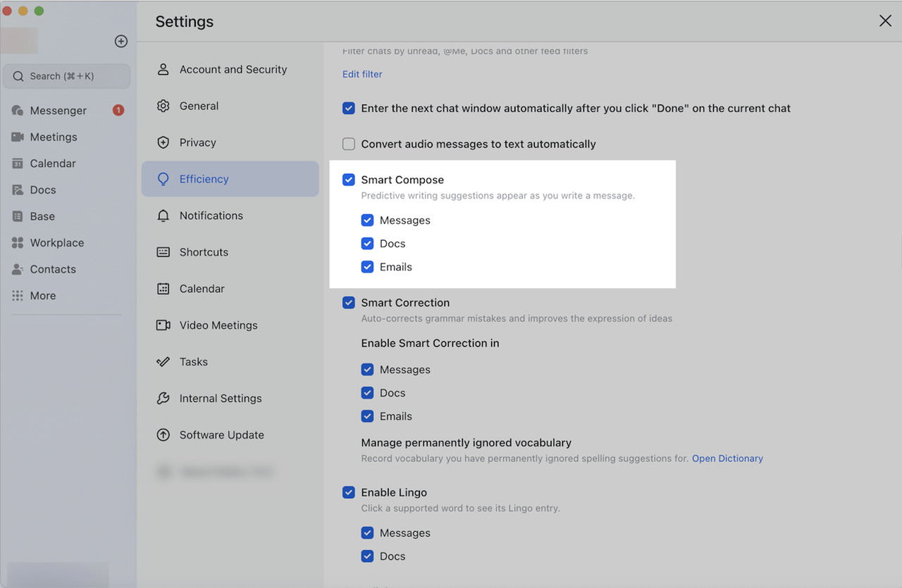902x588 pixels.
Task: Click the Search input field
Action: (67, 76)
